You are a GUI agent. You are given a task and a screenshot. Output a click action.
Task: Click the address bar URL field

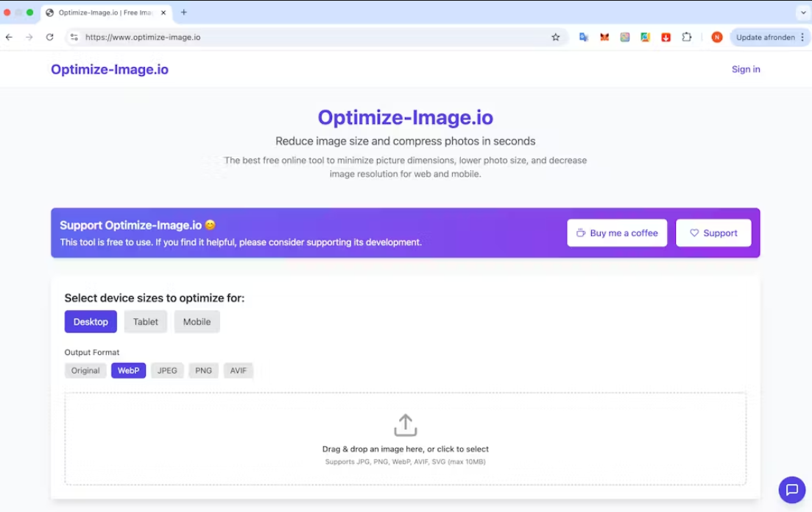click(316, 38)
